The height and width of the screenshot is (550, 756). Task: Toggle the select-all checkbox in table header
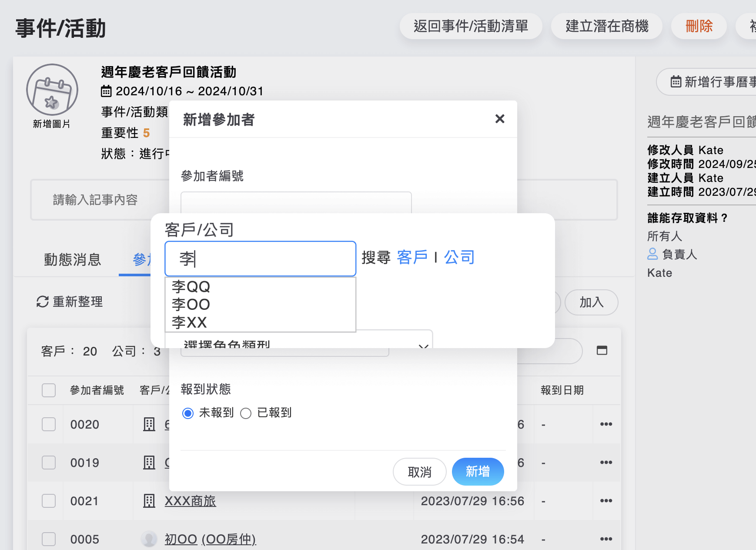49,390
